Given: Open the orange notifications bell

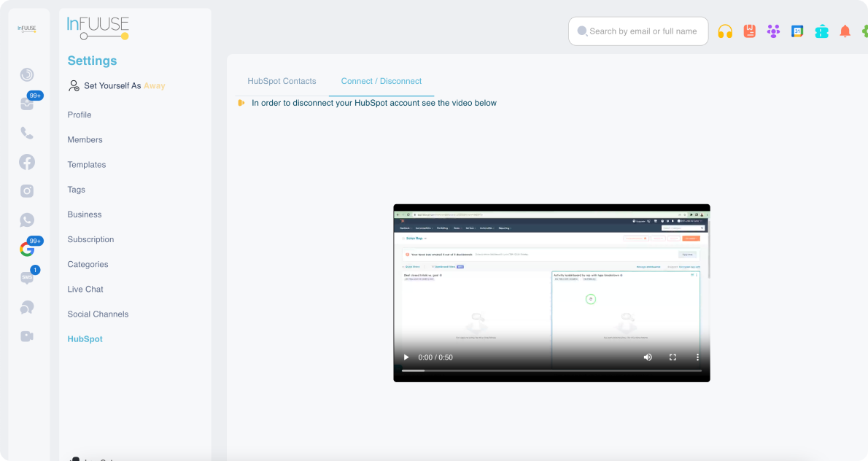Looking at the screenshot, I should coord(845,31).
